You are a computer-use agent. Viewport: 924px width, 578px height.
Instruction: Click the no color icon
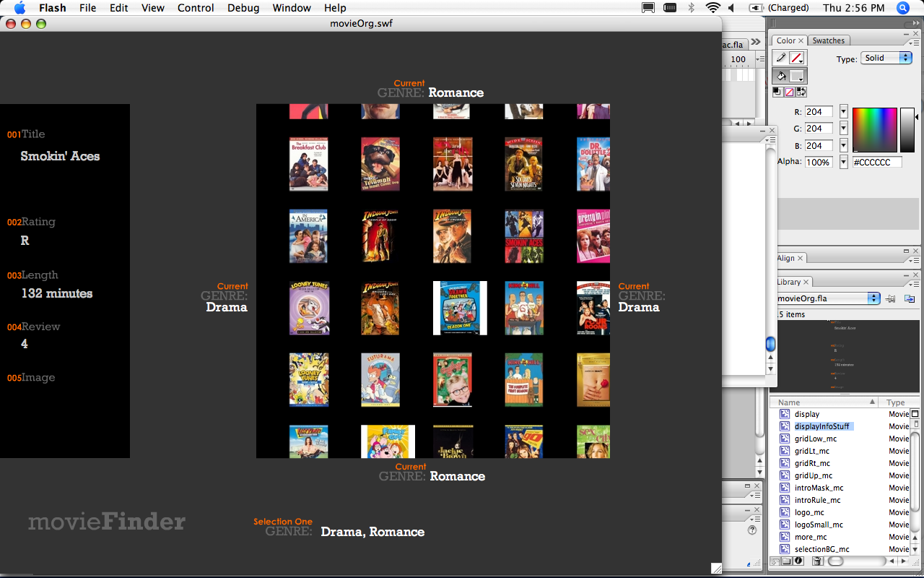(x=789, y=92)
